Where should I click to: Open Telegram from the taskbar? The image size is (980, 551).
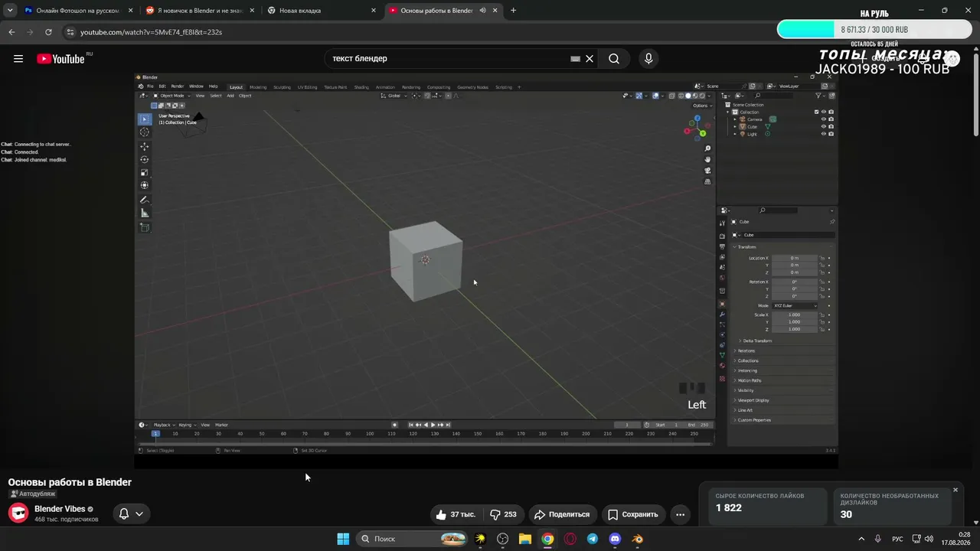[593, 539]
